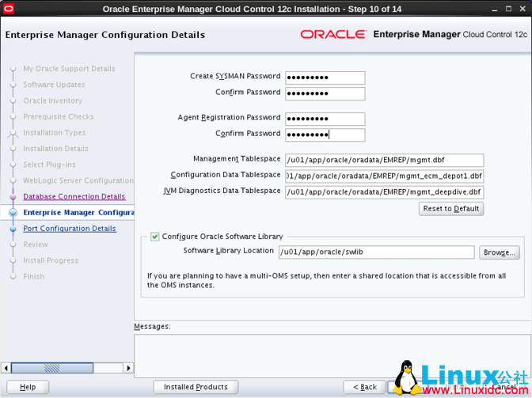Click the Installation Details step
The image size is (532, 398).
coord(55,149)
